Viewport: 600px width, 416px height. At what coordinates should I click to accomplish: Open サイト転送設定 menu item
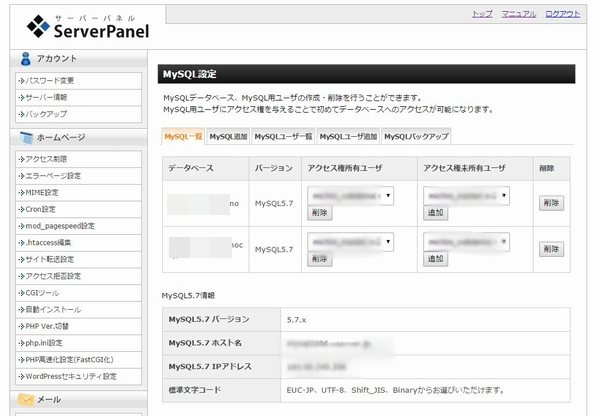[78, 259]
